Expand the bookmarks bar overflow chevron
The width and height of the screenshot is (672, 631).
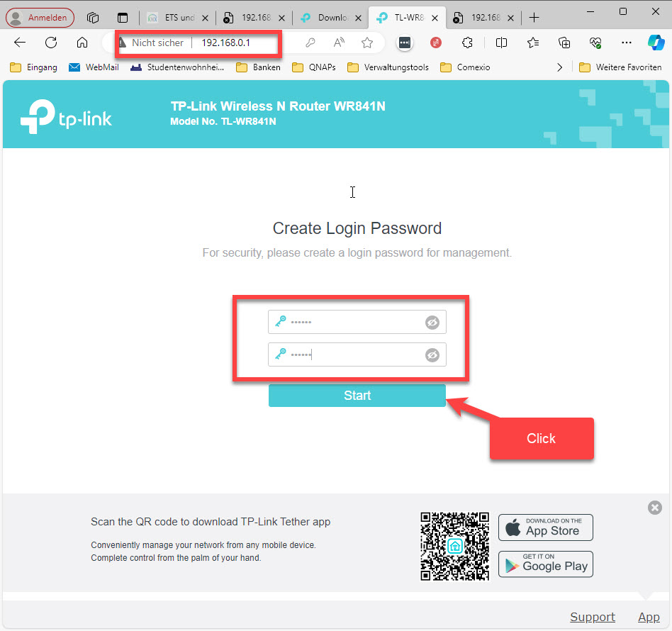click(560, 67)
